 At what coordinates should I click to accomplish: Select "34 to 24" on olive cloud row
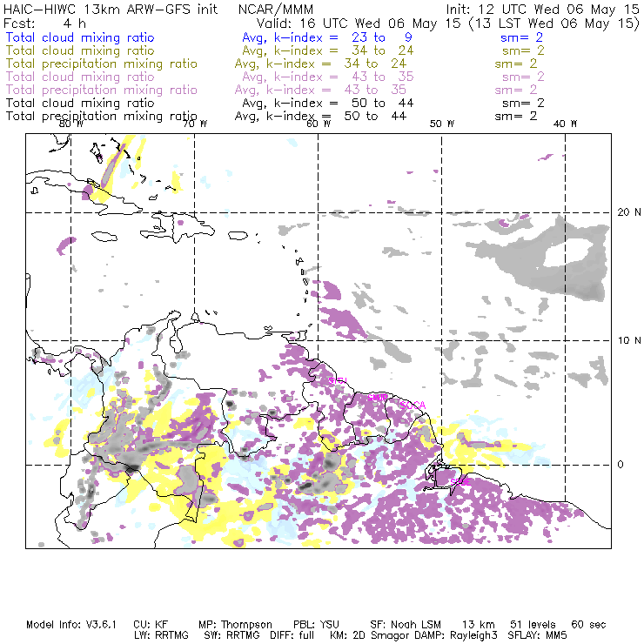pos(383,50)
